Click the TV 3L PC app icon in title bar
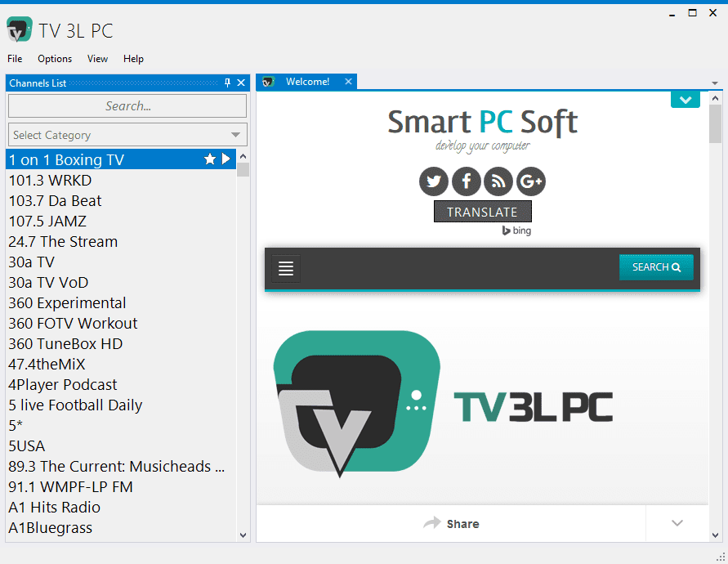 pos(20,29)
